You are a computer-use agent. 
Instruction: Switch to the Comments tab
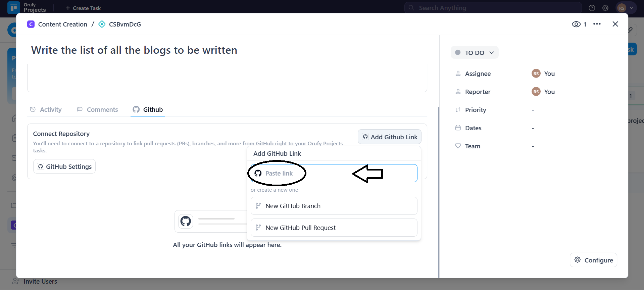coord(98,109)
